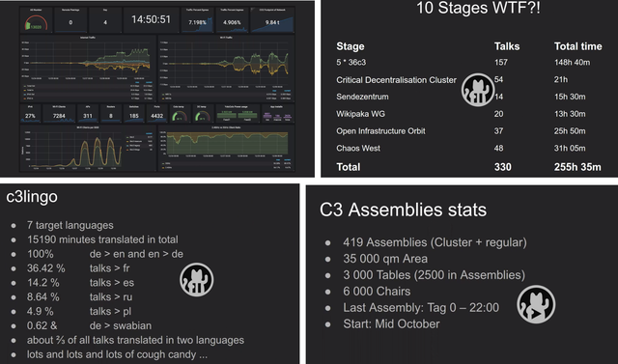Open the 9.84 t CO2 footprint panel
Viewport: 618px width, 364px height.
[x=272, y=20]
